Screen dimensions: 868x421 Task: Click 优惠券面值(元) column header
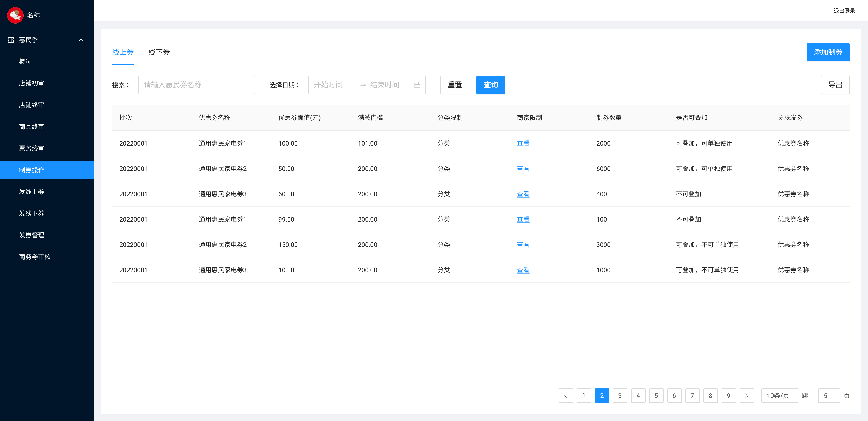tap(299, 118)
